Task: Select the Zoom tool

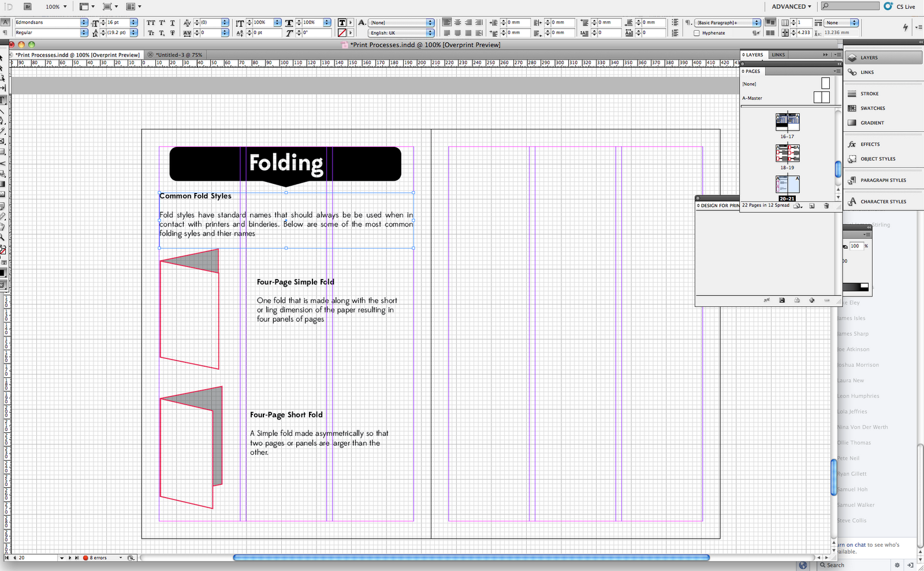Action: click(x=3, y=238)
